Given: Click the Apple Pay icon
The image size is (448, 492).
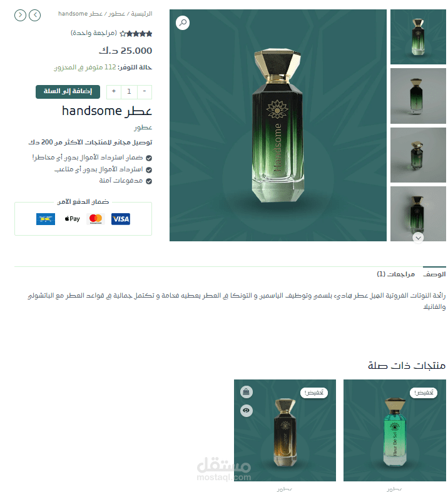Looking at the screenshot, I should pyautogui.click(x=72, y=219).
